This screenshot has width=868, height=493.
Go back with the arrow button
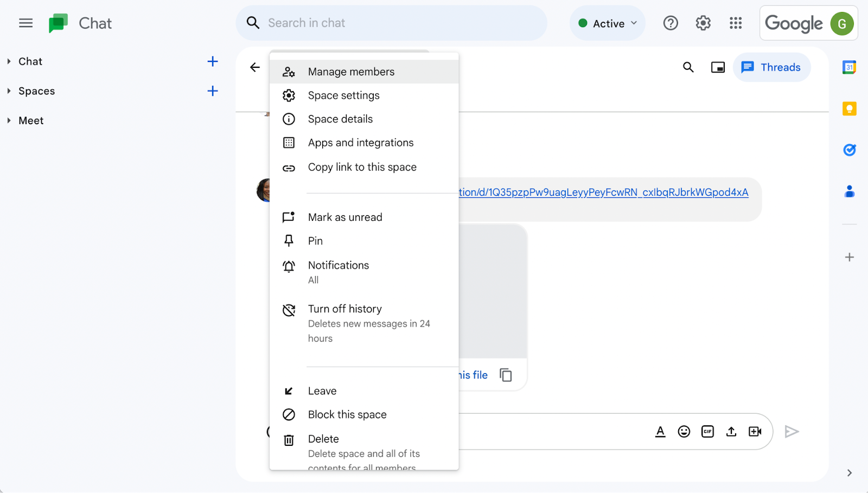click(255, 67)
